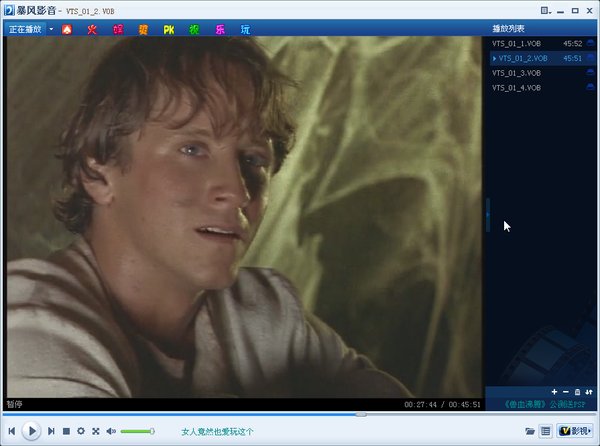Toggle the playlist panel list icon
The width and height of the screenshot is (600, 446).
(546, 431)
